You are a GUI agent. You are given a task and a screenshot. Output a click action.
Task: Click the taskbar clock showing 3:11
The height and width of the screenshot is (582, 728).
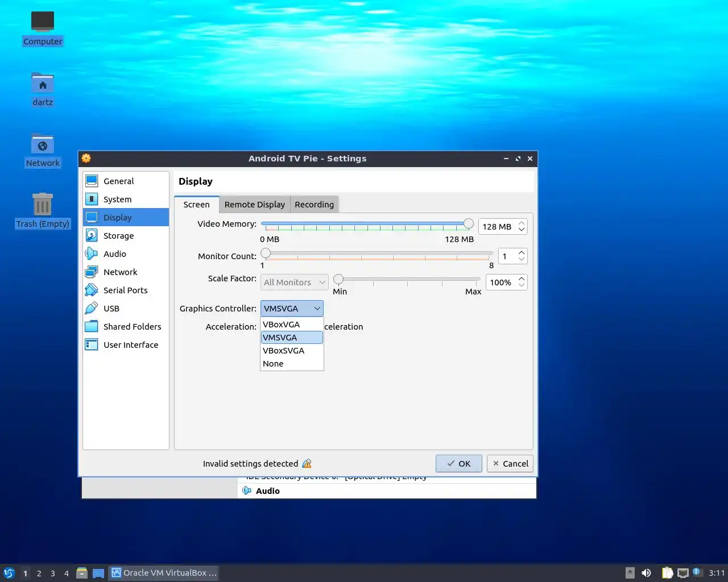point(717,573)
